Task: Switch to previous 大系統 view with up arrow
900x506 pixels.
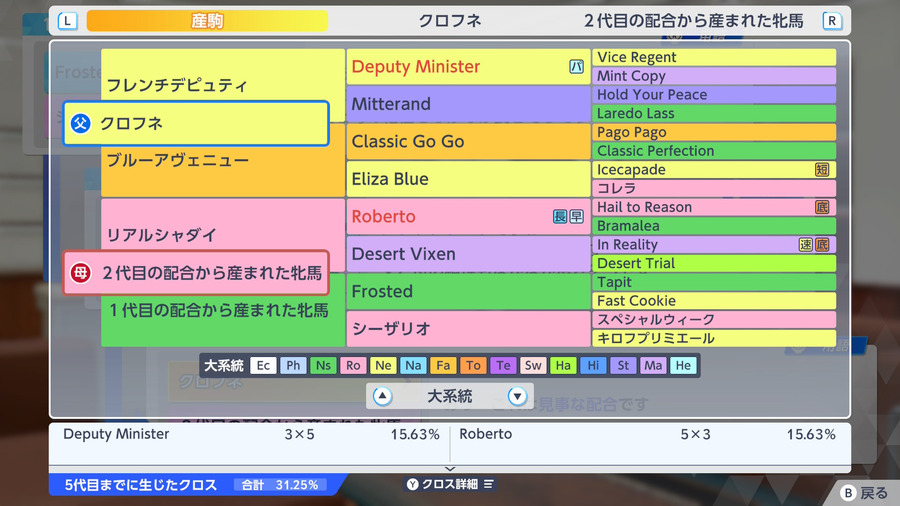Action: click(383, 396)
